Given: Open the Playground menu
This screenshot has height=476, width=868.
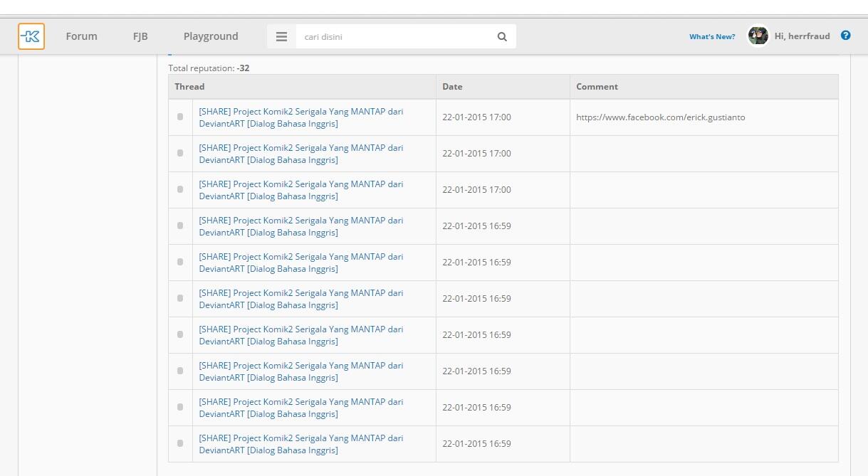Looking at the screenshot, I should [211, 36].
